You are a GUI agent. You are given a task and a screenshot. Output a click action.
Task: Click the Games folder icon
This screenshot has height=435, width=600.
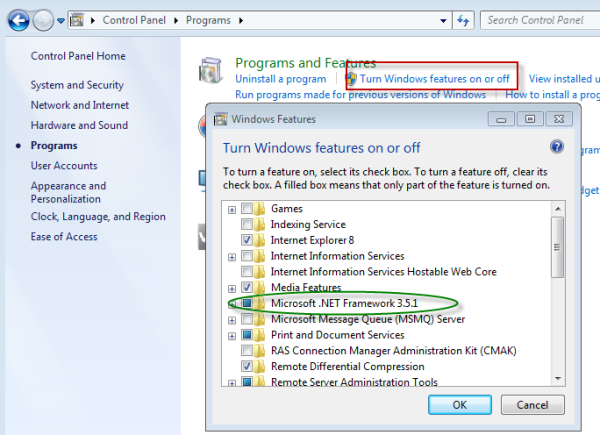(260, 209)
